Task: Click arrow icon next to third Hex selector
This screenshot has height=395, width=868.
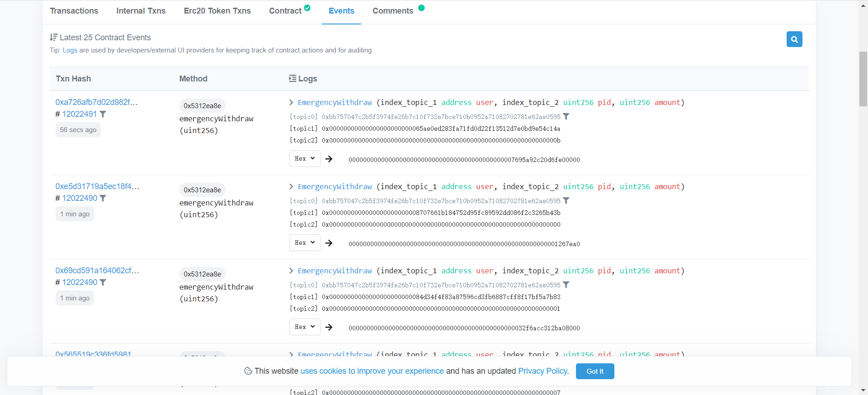Action: coord(329,327)
